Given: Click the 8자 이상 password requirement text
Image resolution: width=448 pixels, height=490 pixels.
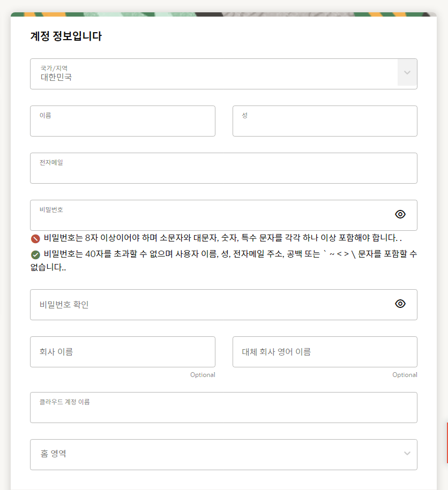Looking at the screenshot, I should pyautogui.click(x=222, y=238).
